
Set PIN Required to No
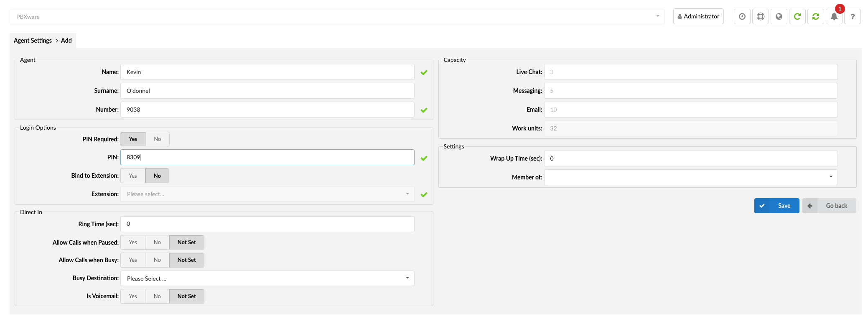click(x=157, y=139)
